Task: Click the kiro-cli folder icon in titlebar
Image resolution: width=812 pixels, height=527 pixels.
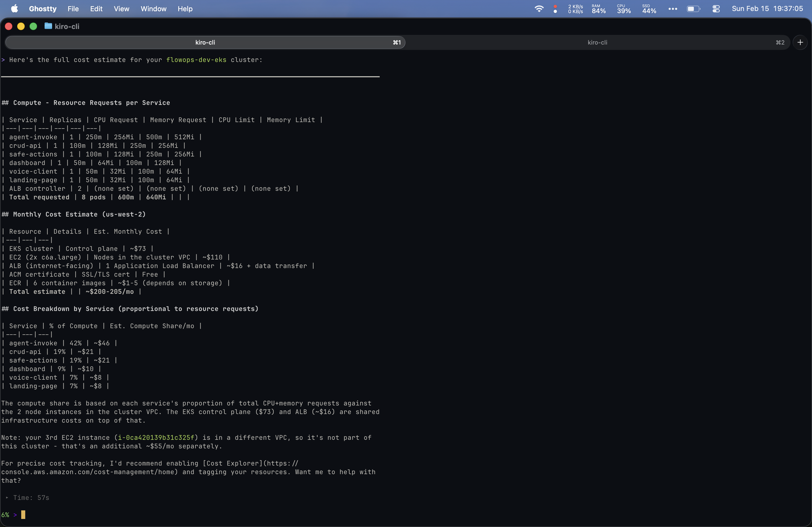Action: point(48,26)
